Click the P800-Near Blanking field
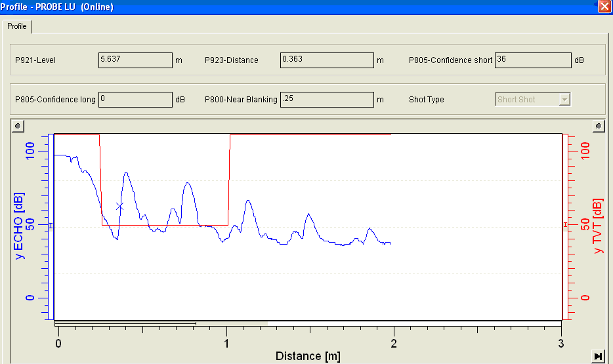Screen dimensions: 613x364 pos(327,100)
